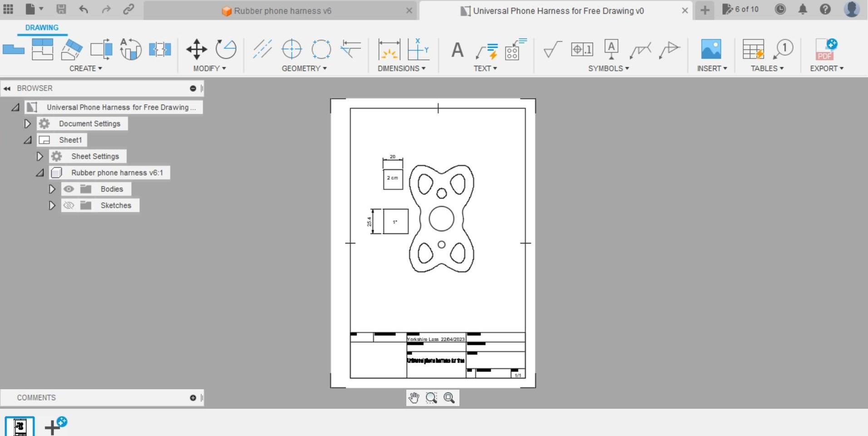Expand the Sheet Settings node
The height and width of the screenshot is (436, 868).
click(39, 156)
